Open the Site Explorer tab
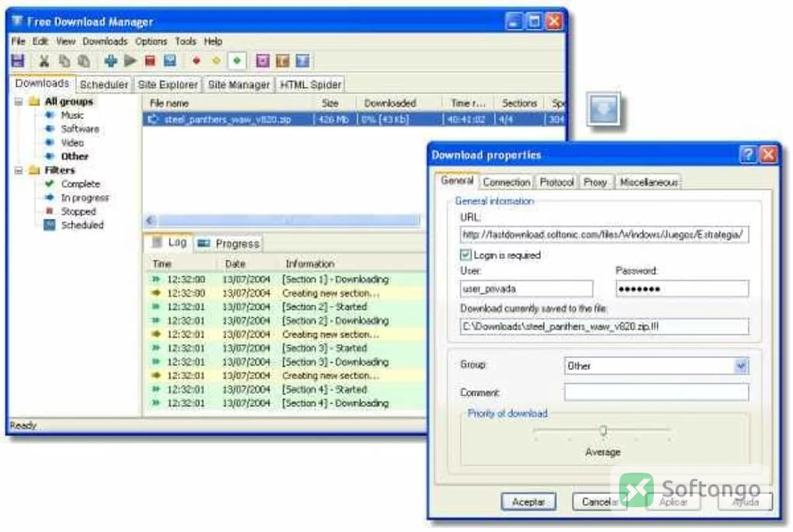793x532 pixels. 168,85
